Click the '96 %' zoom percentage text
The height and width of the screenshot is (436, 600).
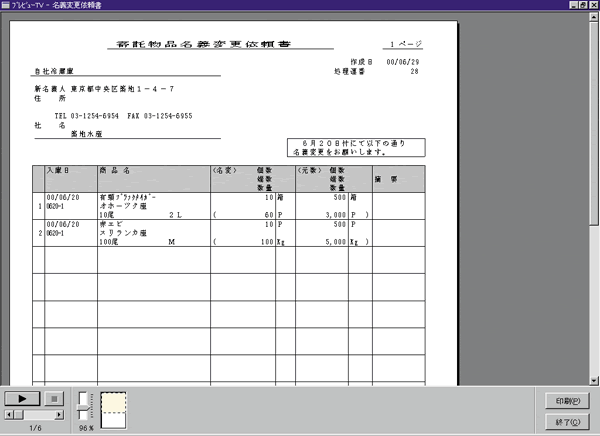tap(86, 428)
